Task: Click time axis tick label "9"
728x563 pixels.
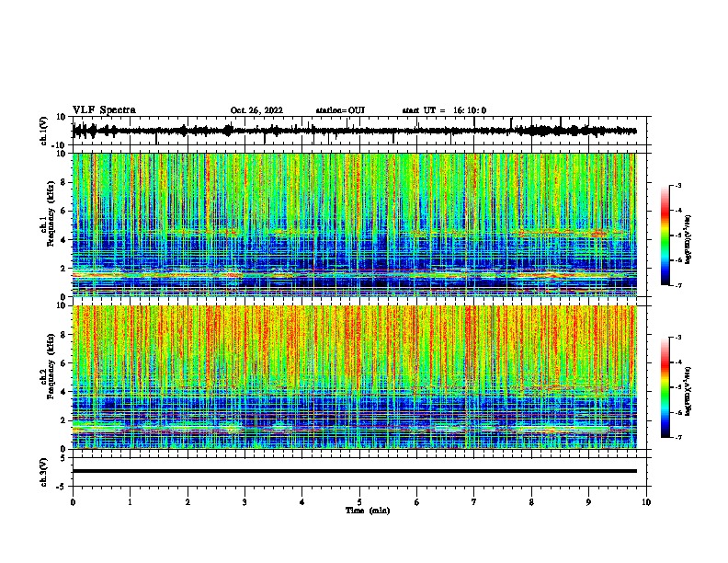Action: pyautogui.click(x=588, y=502)
